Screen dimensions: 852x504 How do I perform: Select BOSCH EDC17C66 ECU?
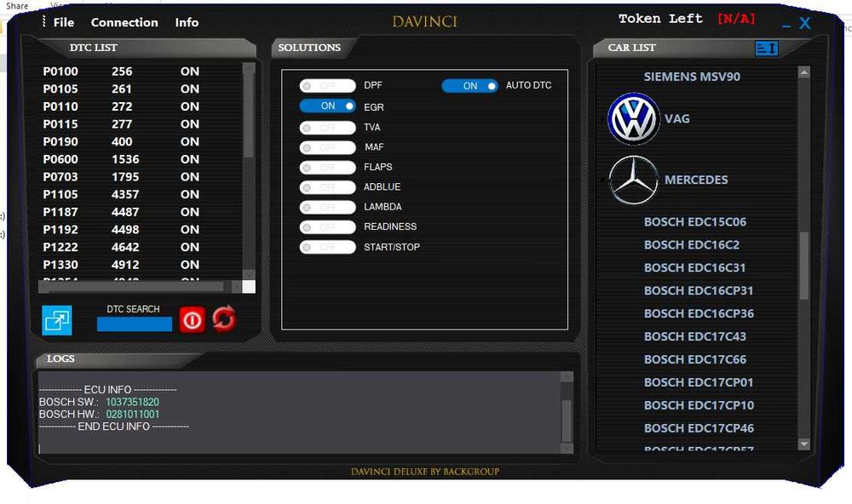click(695, 359)
